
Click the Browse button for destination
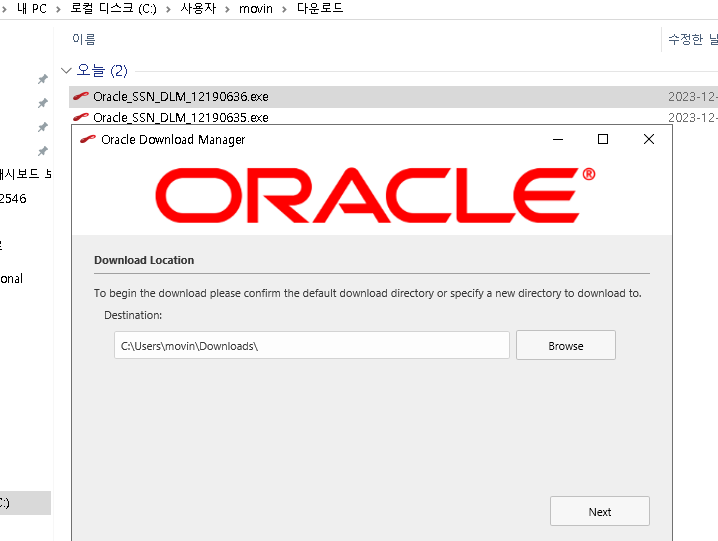[566, 345]
